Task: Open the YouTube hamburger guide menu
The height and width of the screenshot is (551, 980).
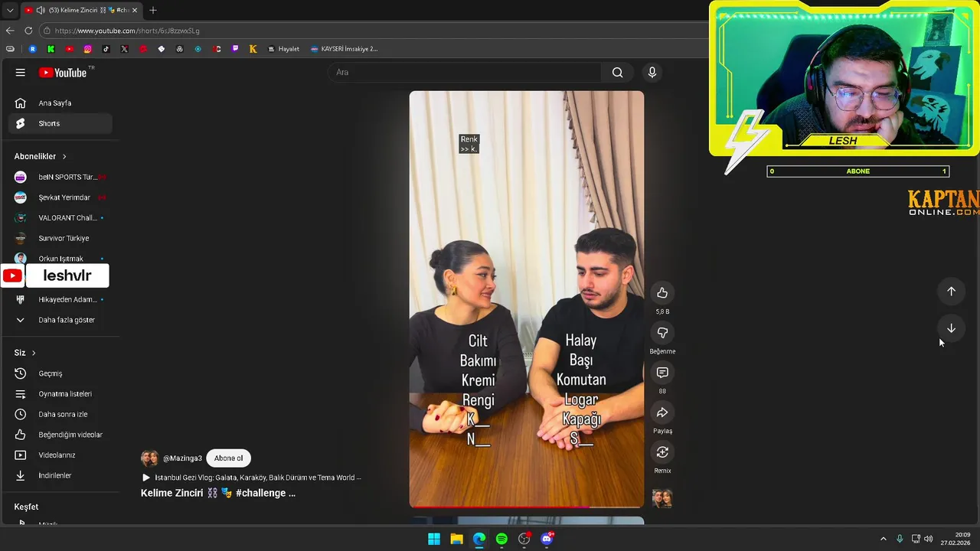Action: point(21,73)
